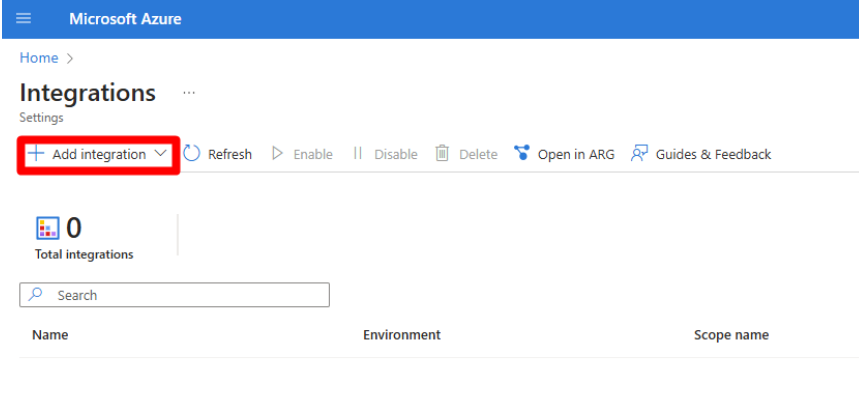
Task: Click the Microsoft Azure header title
Action: [125, 19]
